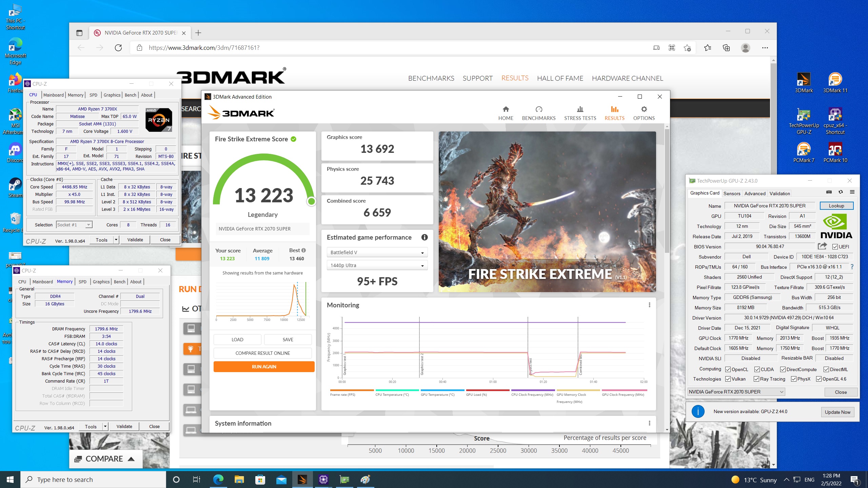
Task: Click SAVE result button
Action: [288, 340]
